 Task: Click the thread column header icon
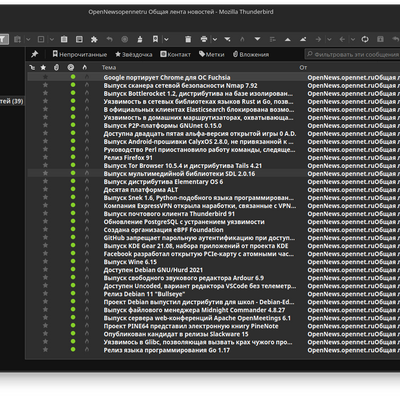pyautogui.click(x=32, y=67)
